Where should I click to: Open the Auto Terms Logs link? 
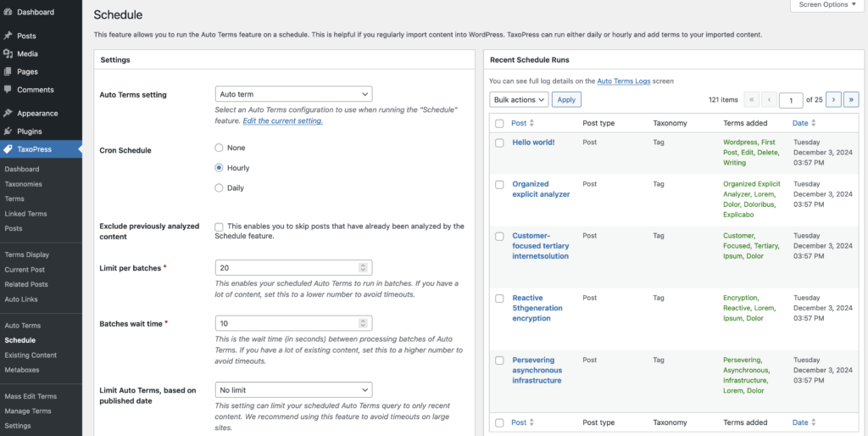click(x=624, y=81)
